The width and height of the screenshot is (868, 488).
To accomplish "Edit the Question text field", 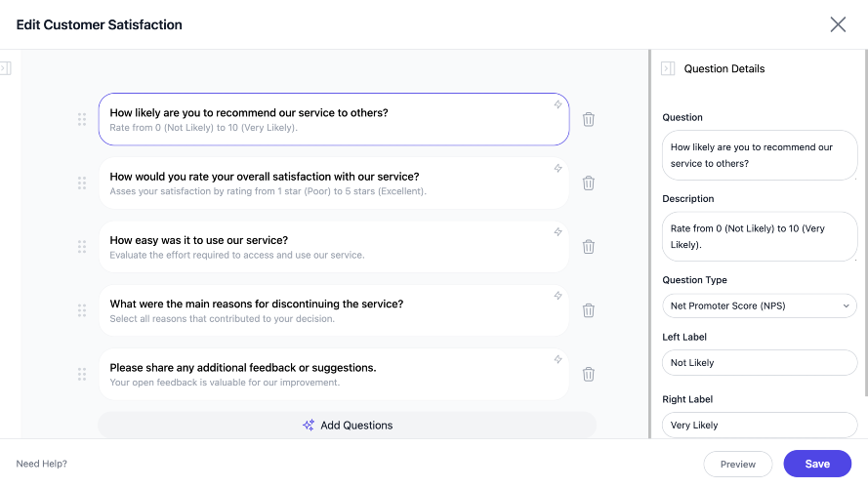I will [760, 155].
